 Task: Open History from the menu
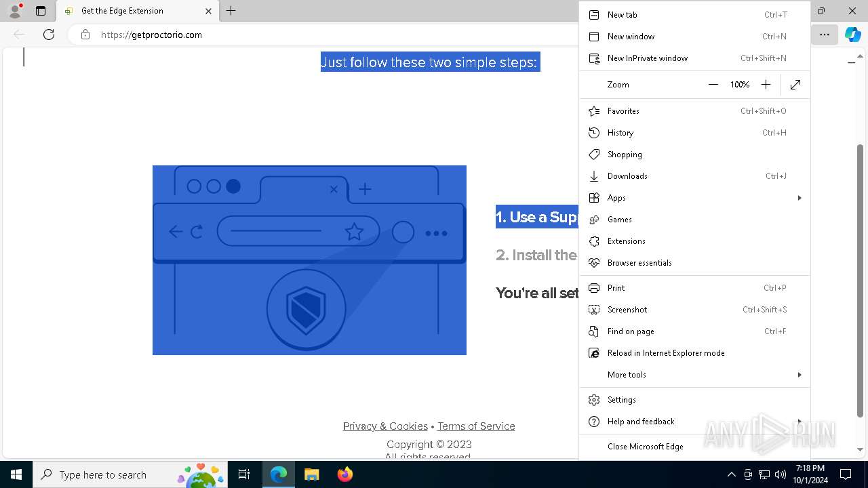(694, 133)
